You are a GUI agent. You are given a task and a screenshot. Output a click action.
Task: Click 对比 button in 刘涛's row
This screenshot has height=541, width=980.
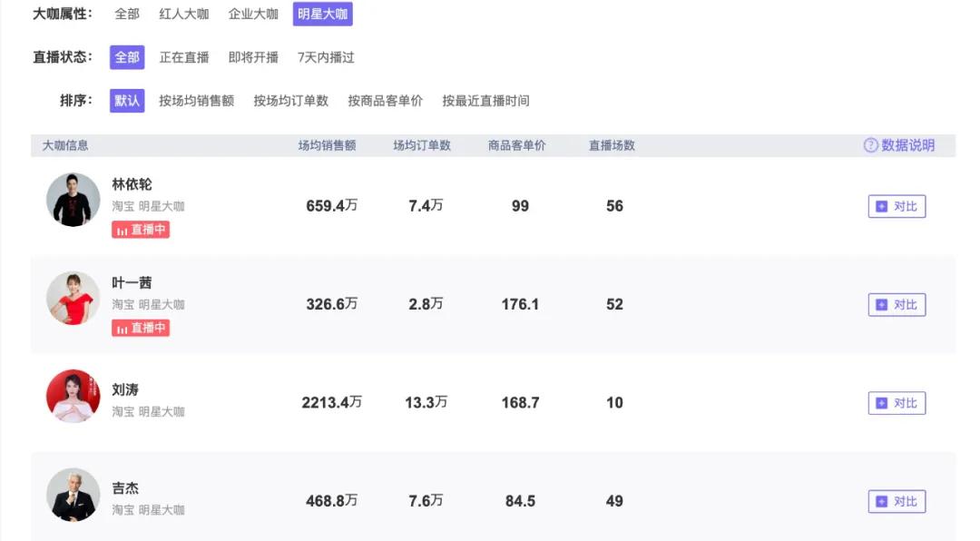point(897,403)
